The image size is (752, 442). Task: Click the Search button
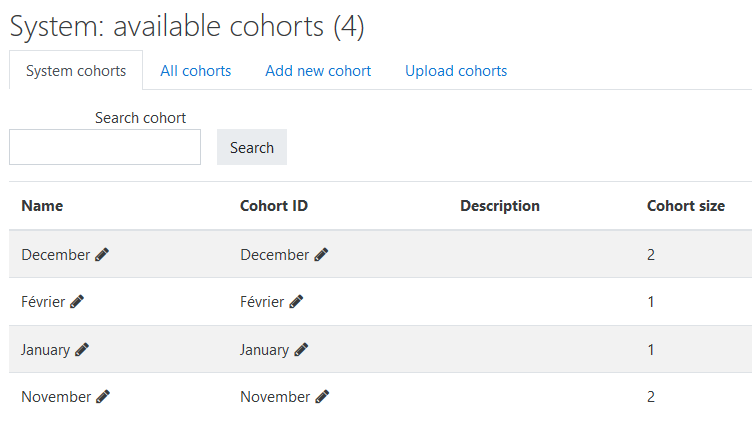click(x=252, y=147)
